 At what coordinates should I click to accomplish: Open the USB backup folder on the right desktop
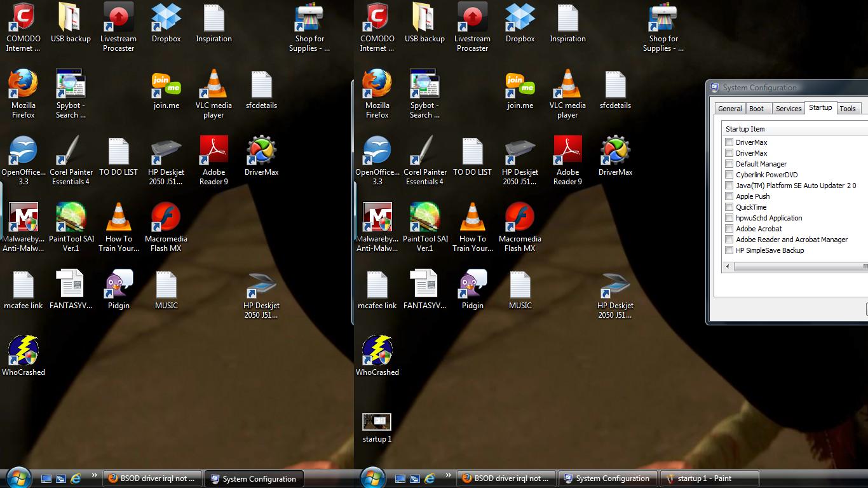click(424, 23)
